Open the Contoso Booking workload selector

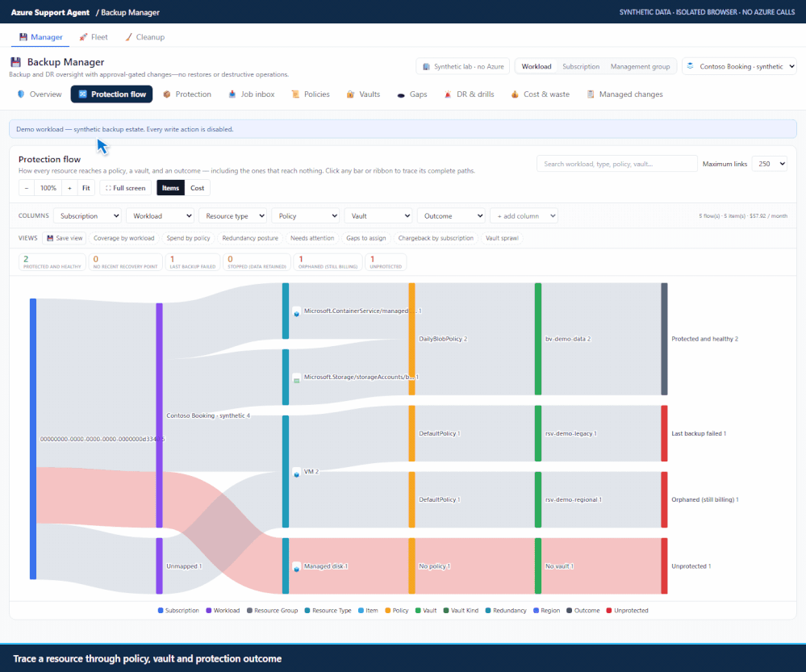click(x=739, y=66)
